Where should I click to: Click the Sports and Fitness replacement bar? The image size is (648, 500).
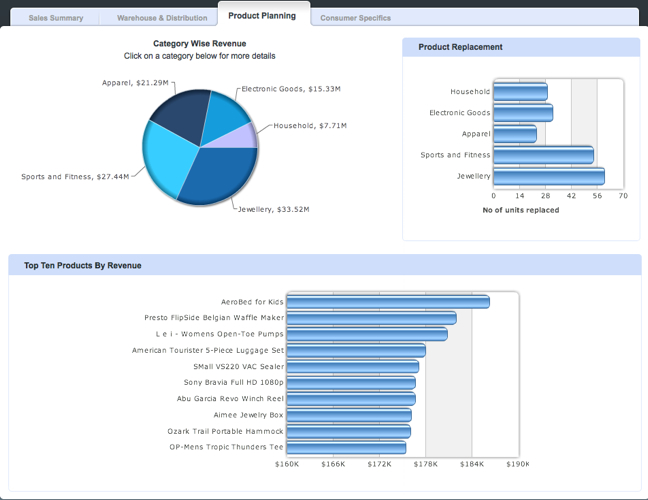[x=544, y=155]
